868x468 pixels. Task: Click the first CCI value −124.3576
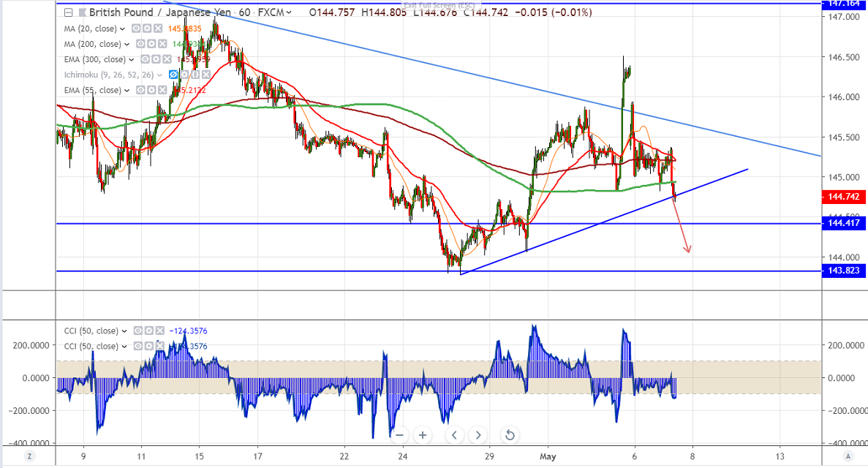tap(188, 331)
